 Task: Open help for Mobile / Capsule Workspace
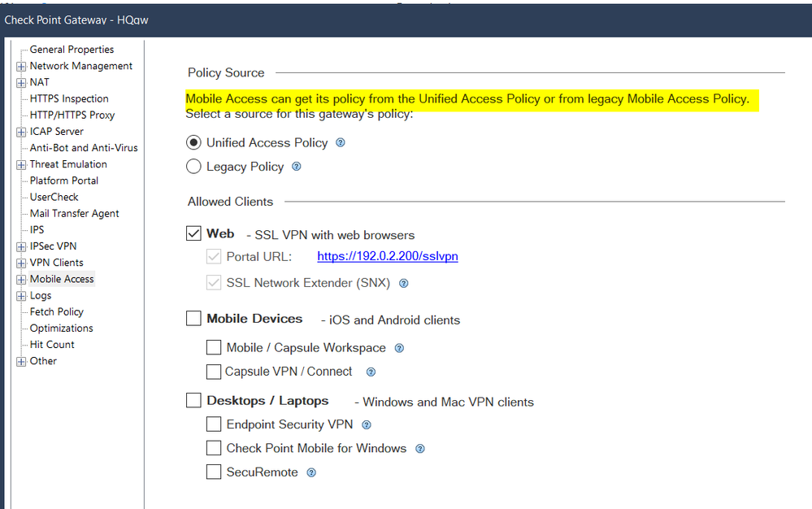[399, 348]
